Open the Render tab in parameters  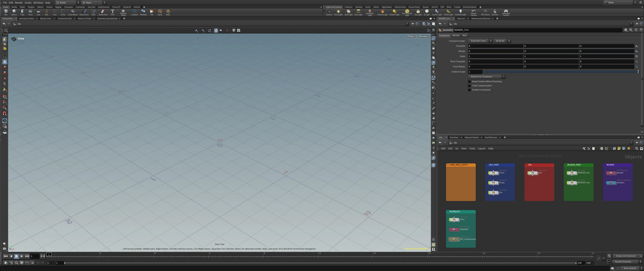[456, 35]
